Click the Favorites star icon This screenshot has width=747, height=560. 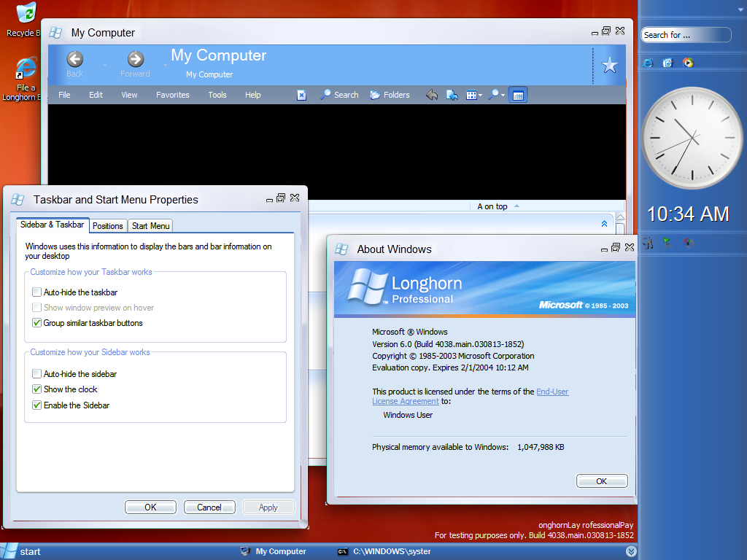[609, 66]
